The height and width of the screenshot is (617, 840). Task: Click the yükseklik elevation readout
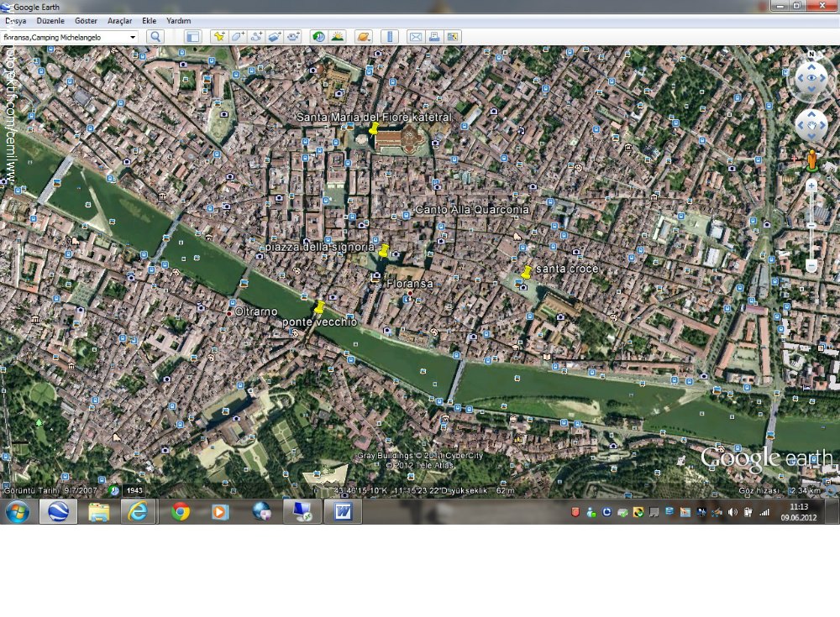484,490
